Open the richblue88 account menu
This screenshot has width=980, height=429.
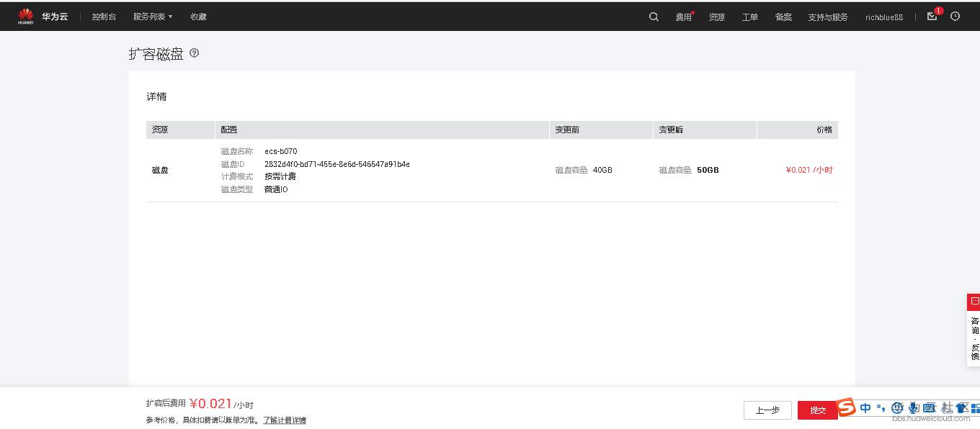[884, 17]
